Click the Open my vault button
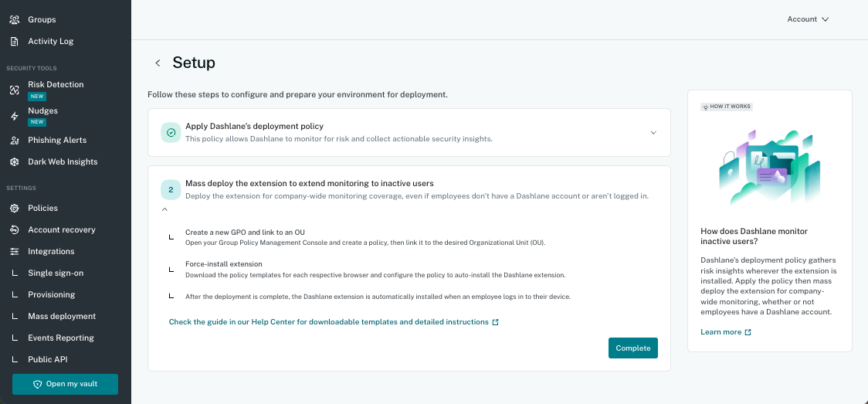The image size is (868, 404). 66,384
